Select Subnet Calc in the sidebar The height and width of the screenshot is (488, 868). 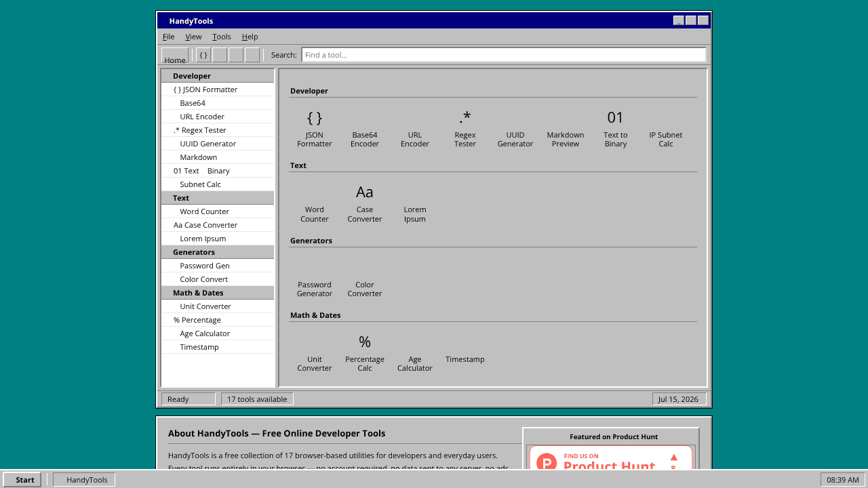pos(218,184)
